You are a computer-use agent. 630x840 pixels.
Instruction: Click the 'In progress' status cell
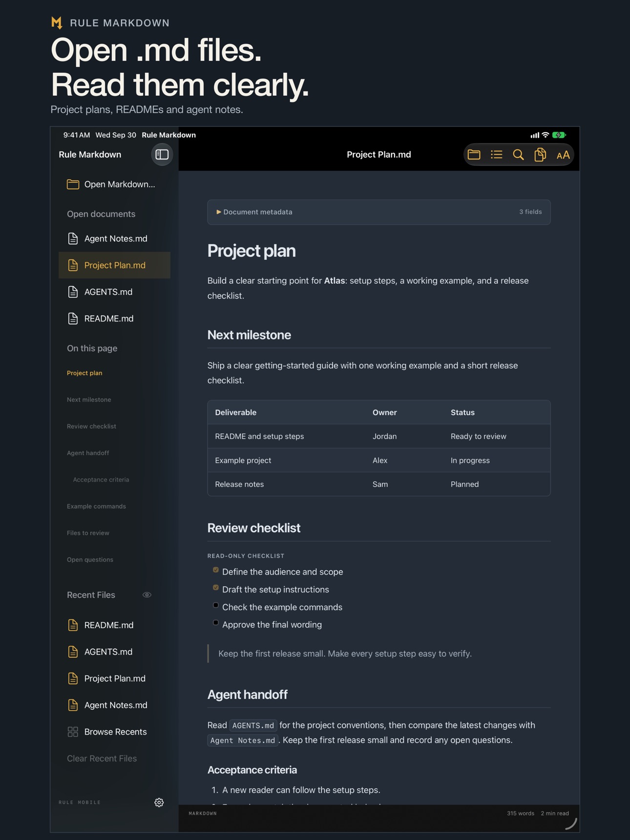[x=470, y=460]
